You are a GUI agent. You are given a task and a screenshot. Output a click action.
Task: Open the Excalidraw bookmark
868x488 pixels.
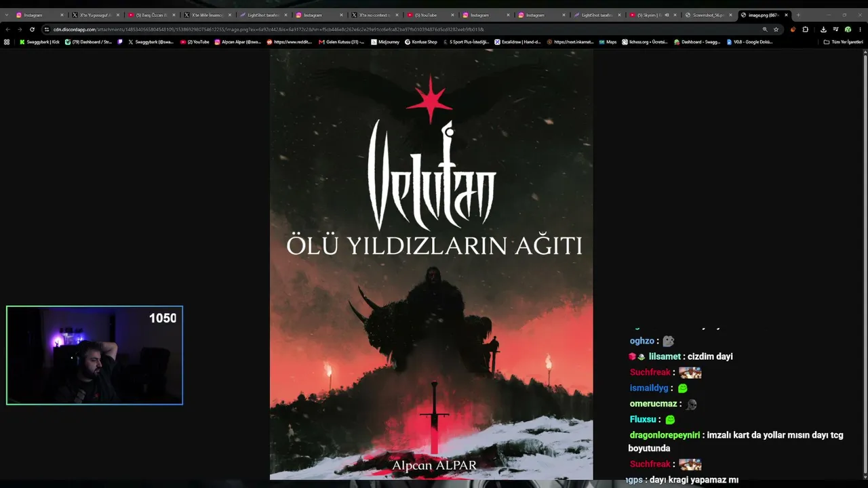point(517,42)
